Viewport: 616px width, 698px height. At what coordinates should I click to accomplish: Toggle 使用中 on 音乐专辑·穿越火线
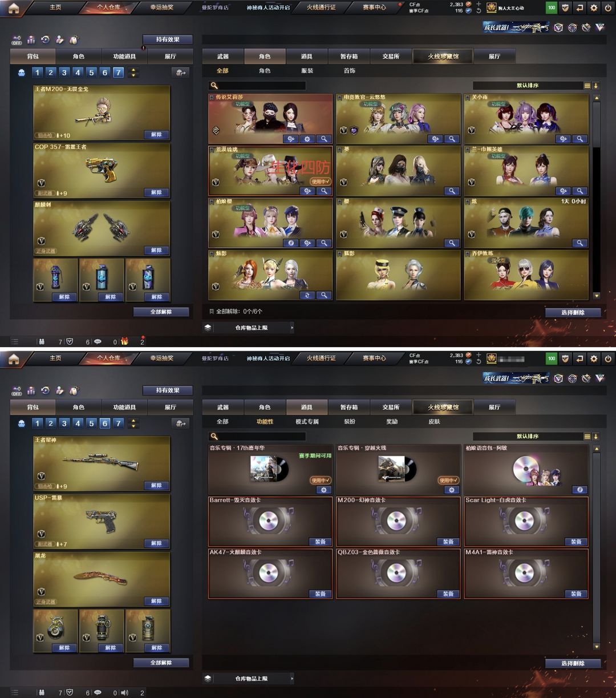[x=448, y=481]
